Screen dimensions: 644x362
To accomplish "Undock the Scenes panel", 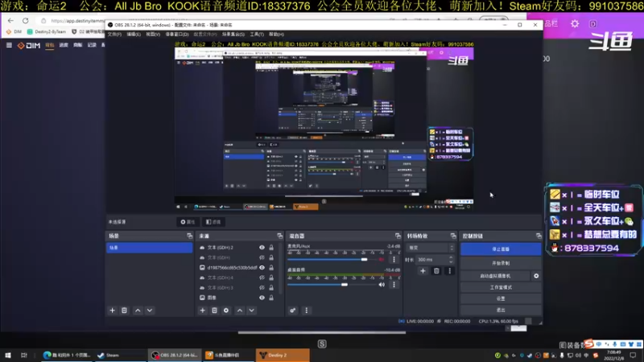I will (x=189, y=236).
